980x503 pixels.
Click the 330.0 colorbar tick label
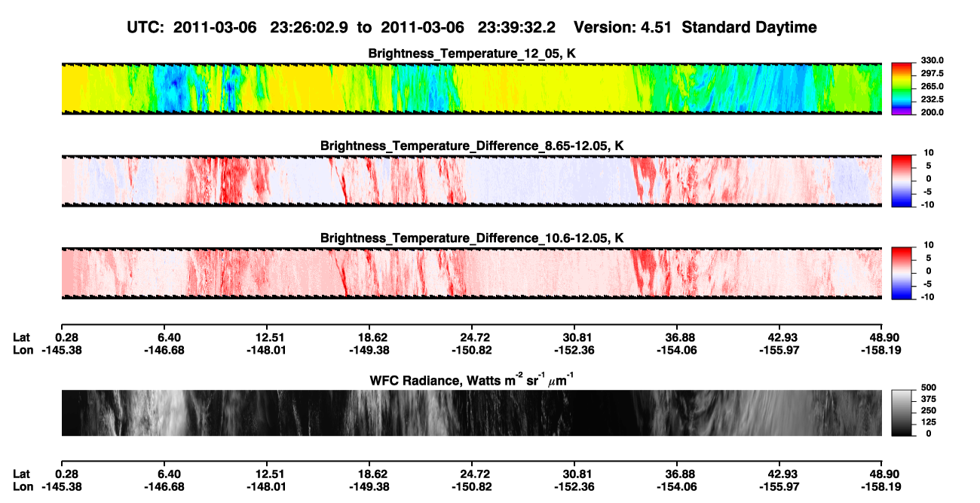(933, 60)
